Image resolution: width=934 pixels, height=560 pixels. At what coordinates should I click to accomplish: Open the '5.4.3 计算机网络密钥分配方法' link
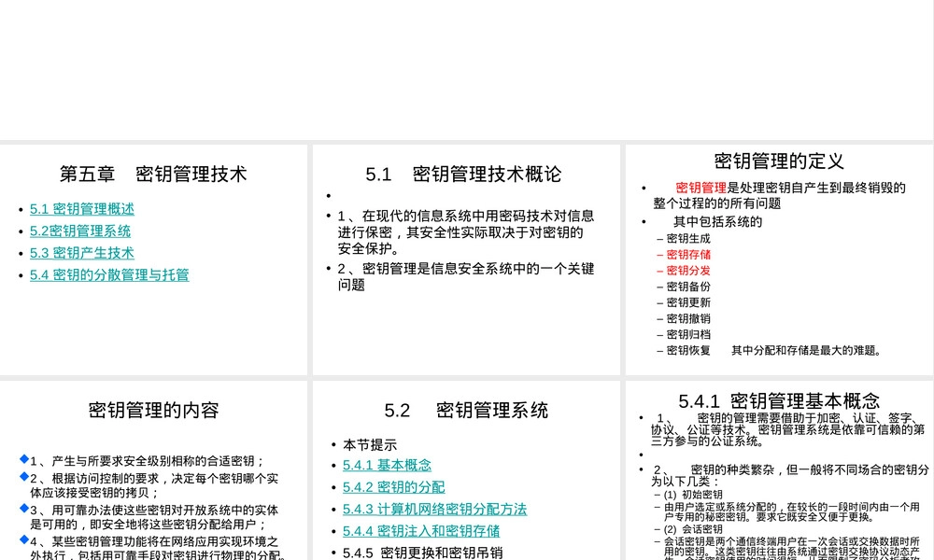pos(435,509)
